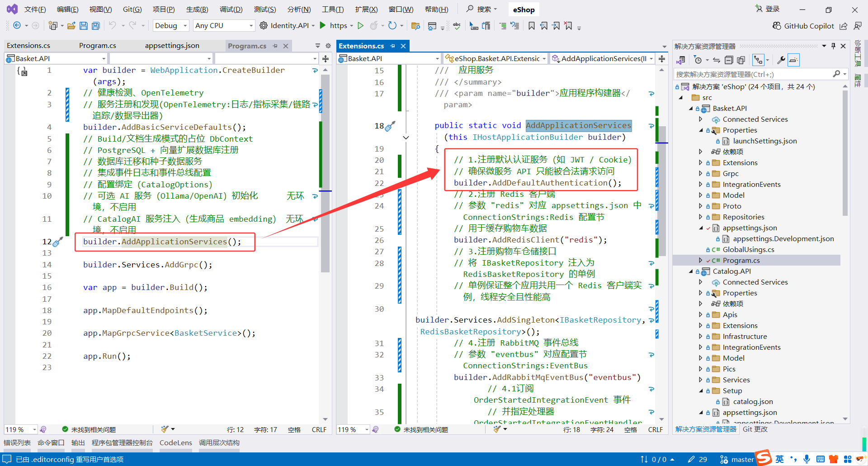
Task: Open the Debug configuration dropdown
Action: pos(170,25)
